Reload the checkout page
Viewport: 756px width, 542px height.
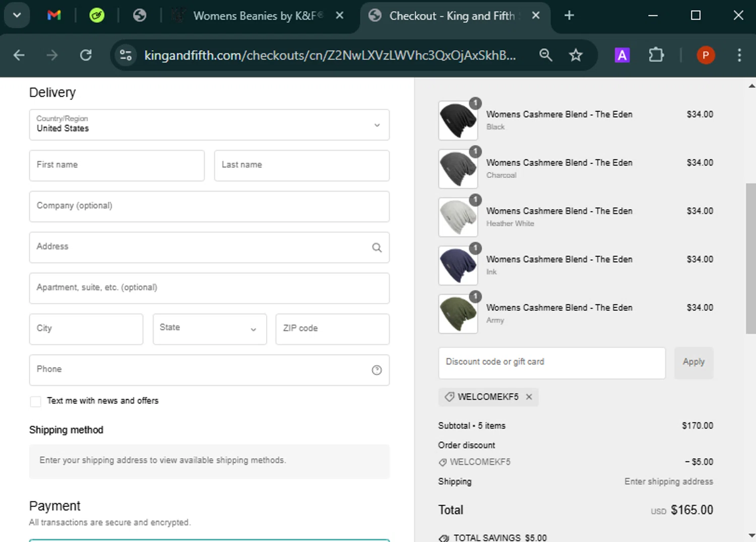pyautogui.click(x=86, y=55)
